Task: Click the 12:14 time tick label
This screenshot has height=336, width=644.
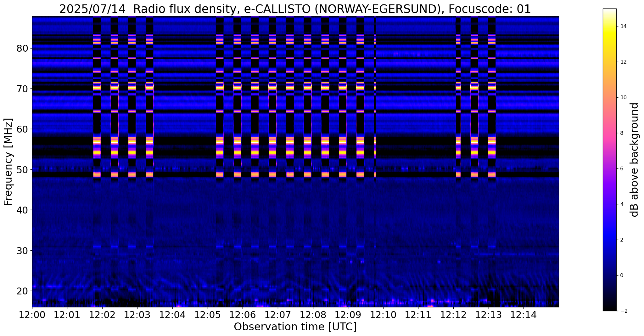Action: pos(524,315)
